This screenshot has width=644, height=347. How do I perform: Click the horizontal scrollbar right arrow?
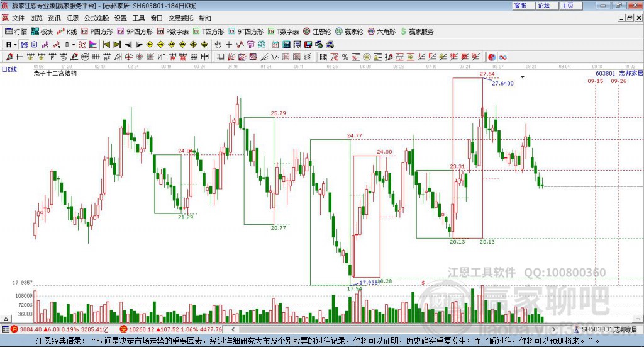click(x=553, y=329)
